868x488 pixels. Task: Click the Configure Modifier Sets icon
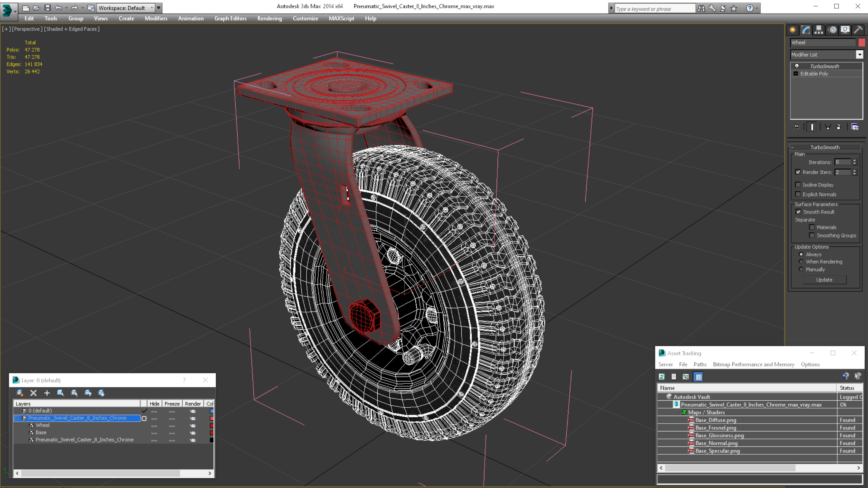[855, 127]
